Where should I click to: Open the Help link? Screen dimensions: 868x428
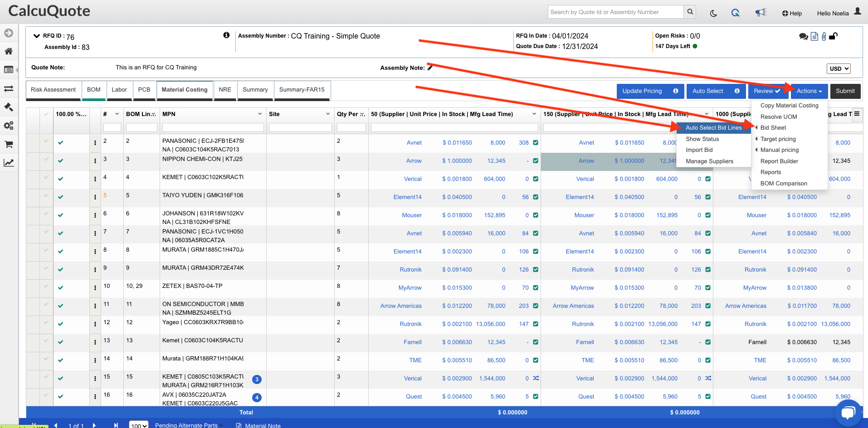(x=792, y=13)
